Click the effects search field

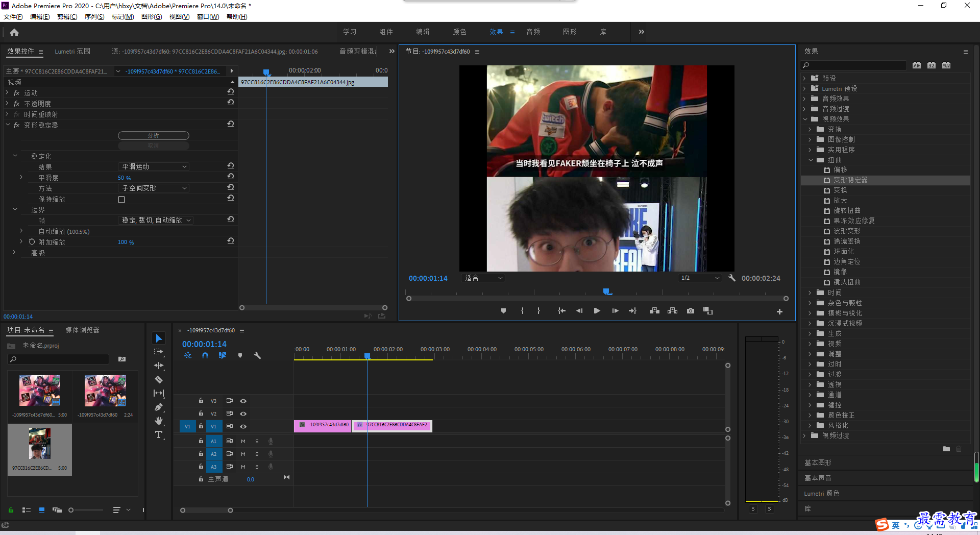(x=853, y=65)
